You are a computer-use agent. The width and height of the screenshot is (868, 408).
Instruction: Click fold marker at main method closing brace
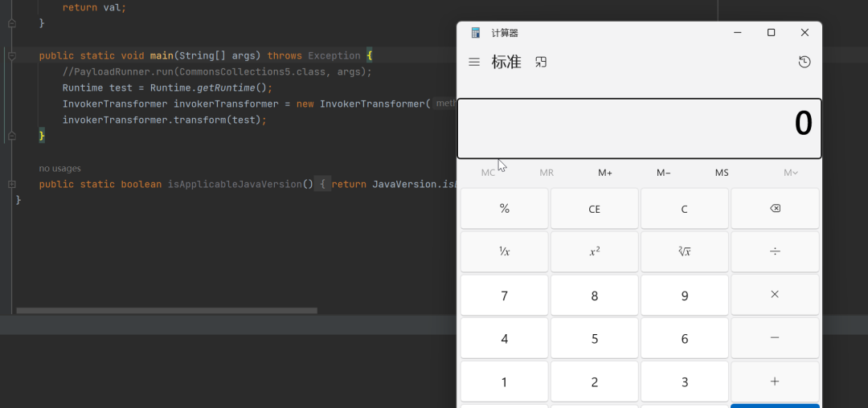coord(12,136)
